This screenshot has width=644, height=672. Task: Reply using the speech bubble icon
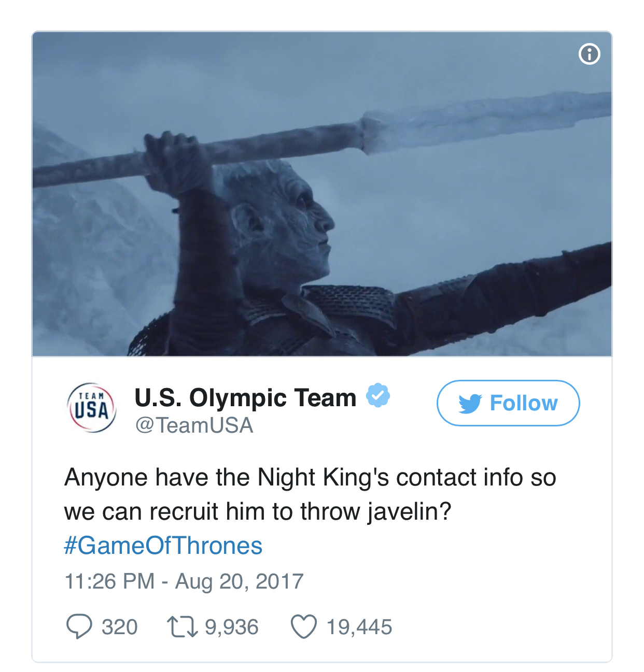tap(79, 626)
